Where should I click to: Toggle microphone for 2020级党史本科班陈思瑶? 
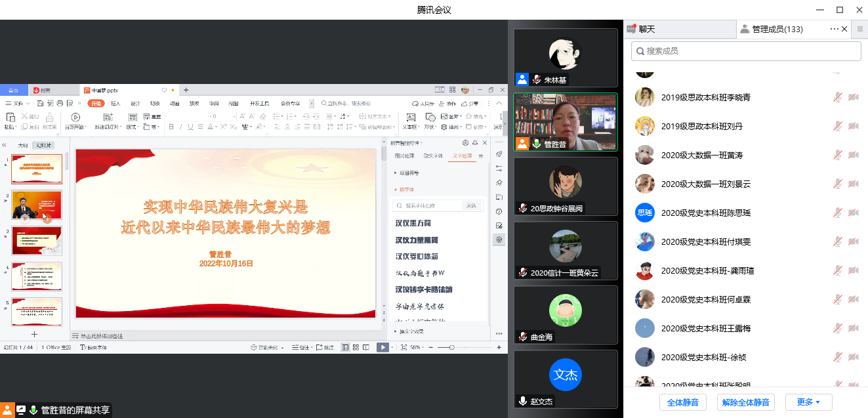pos(838,213)
